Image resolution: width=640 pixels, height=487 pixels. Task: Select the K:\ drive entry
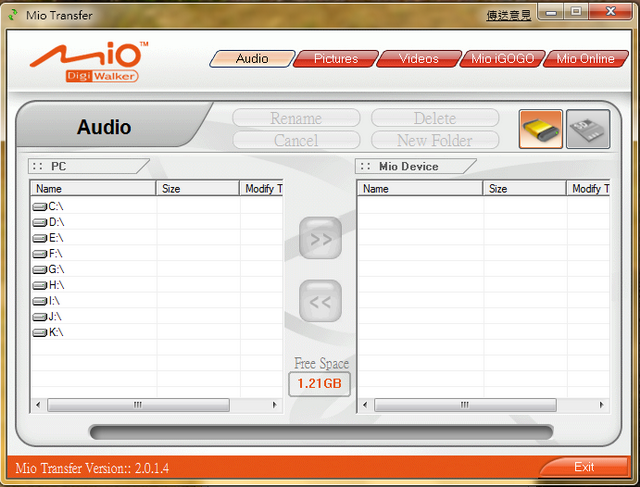coord(48,332)
